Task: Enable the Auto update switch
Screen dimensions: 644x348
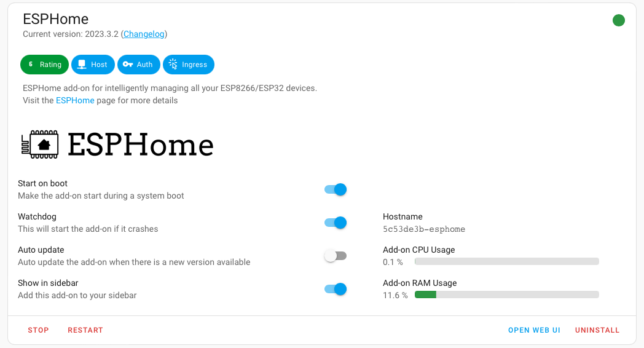Action: (336, 256)
